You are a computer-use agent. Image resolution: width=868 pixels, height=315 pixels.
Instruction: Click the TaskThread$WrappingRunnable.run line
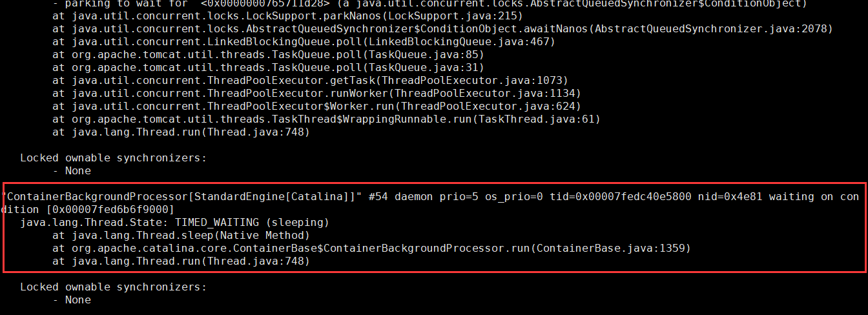326,119
